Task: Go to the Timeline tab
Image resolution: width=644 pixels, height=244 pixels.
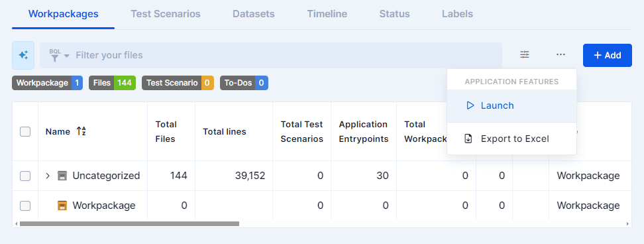Action: pos(327,14)
